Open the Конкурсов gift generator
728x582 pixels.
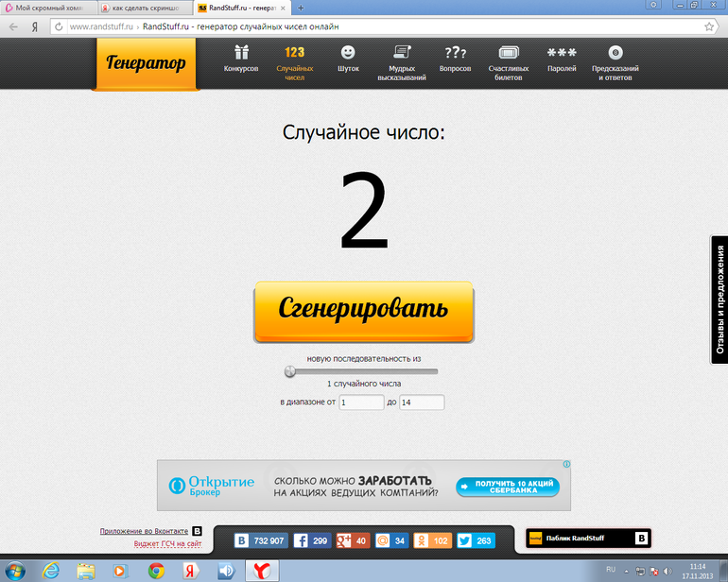pos(241,59)
